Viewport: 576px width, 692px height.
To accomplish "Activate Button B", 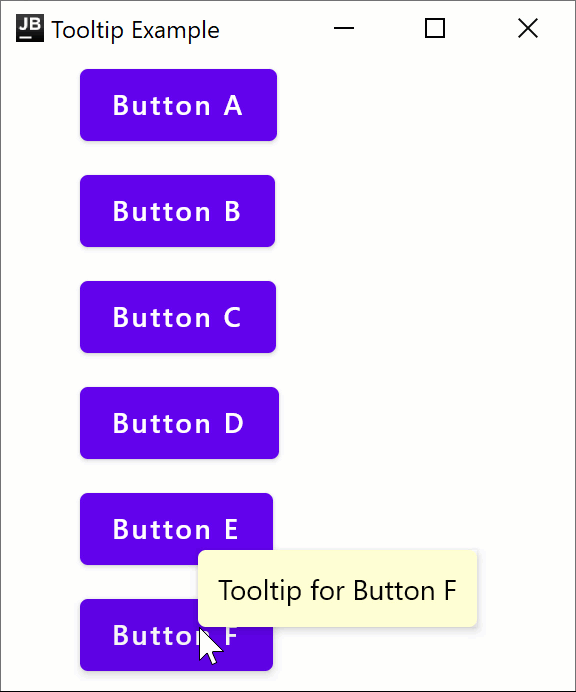I will click(x=177, y=211).
